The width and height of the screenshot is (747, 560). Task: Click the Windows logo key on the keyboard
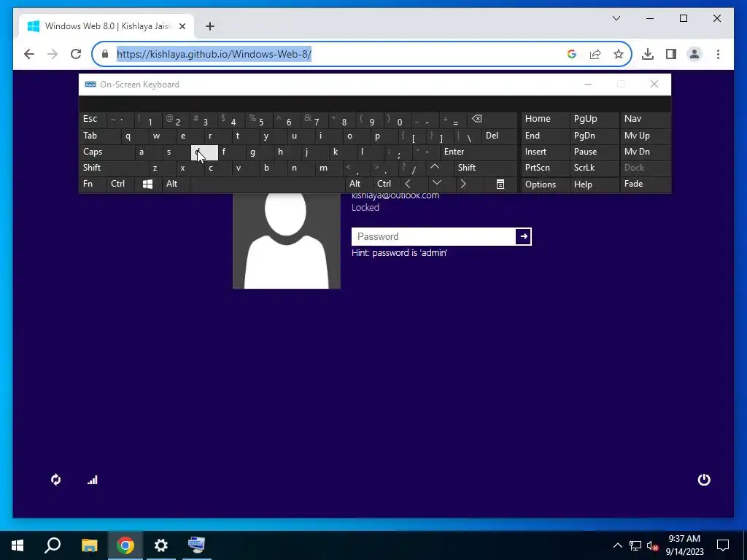[147, 184]
